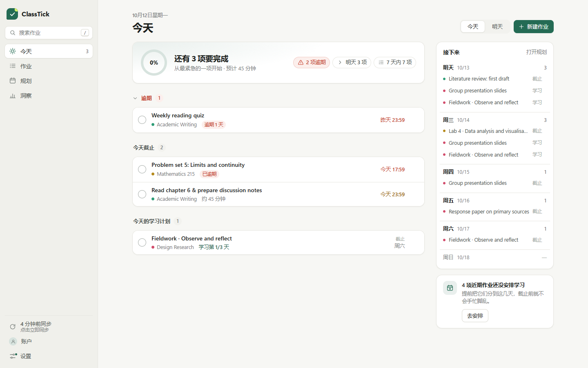The width and height of the screenshot is (588, 368).
Task: Mark Weekly reading quiz as complete
Action: pos(142,120)
